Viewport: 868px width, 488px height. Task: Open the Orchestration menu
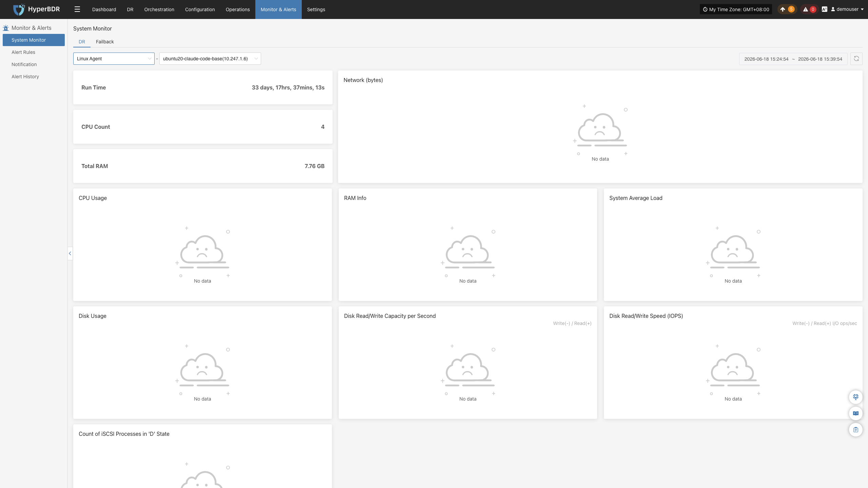point(159,9)
